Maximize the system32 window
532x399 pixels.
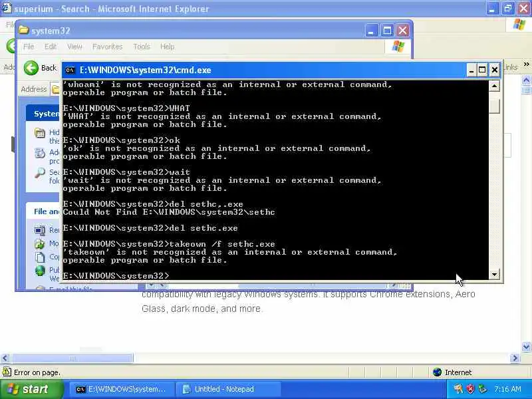coord(387,31)
